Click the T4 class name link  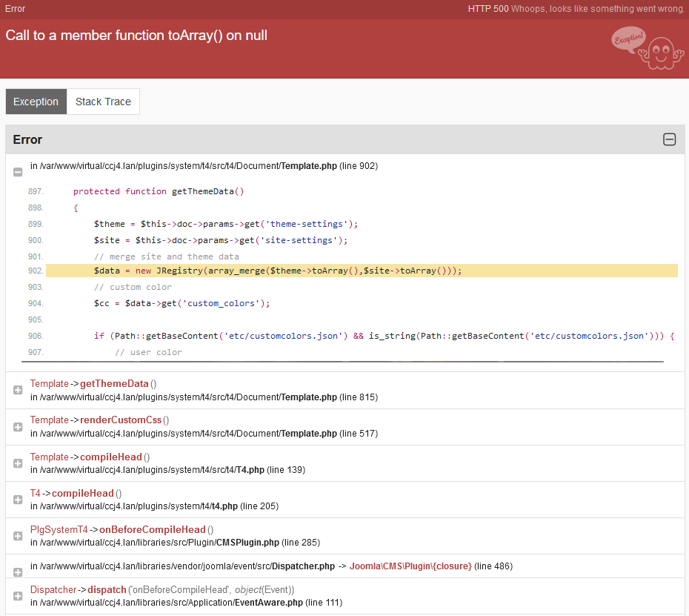pyautogui.click(x=36, y=493)
